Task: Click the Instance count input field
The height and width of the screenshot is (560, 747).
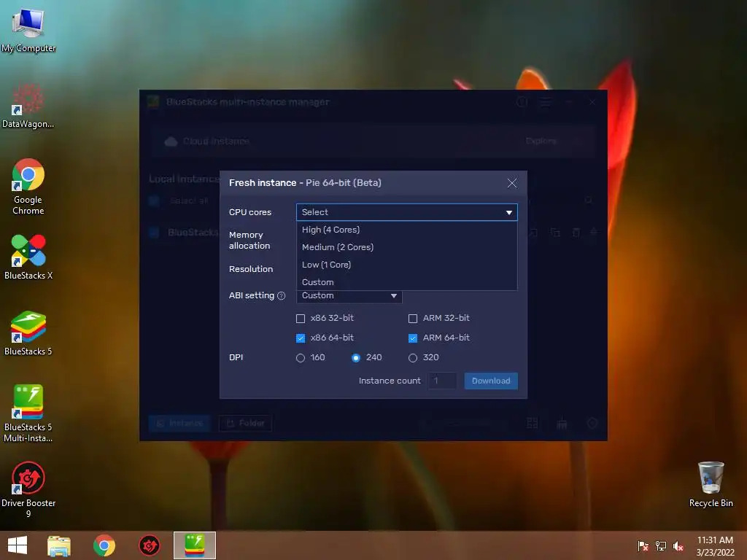Action: [443, 381]
